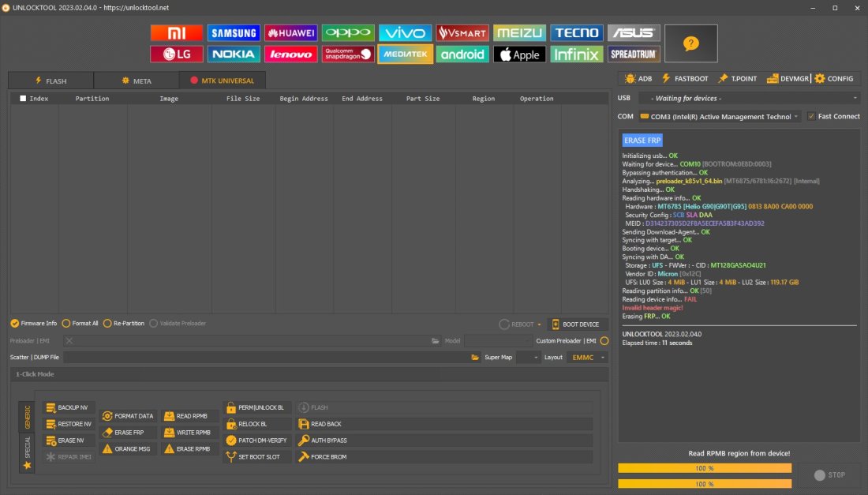Click the FORCE BROM button
This screenshot has height=495, width=868.
[444, 457]
